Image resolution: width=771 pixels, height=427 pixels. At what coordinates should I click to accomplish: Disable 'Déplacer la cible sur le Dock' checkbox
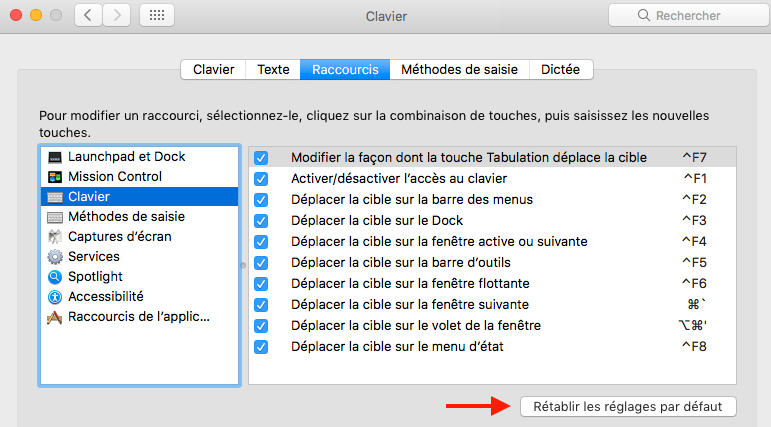[x=261, y=221]
